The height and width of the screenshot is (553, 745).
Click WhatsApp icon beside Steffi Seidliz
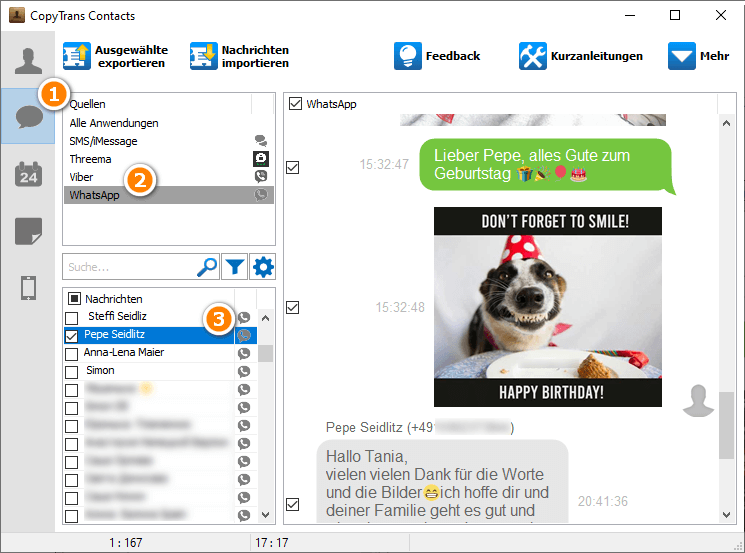244,317
